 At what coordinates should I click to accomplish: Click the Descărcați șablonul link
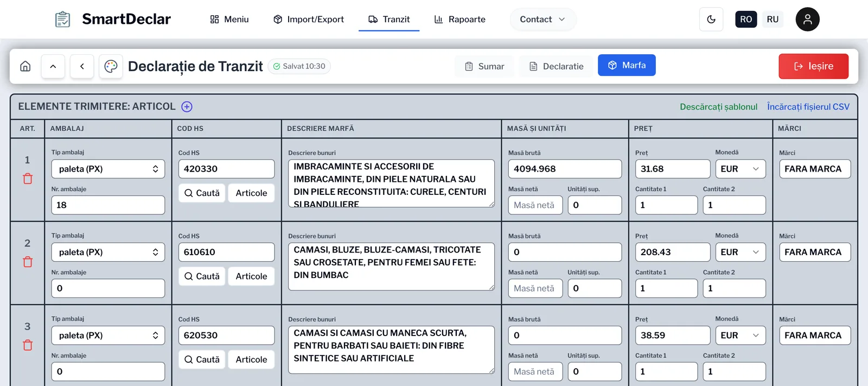(719, 106)
